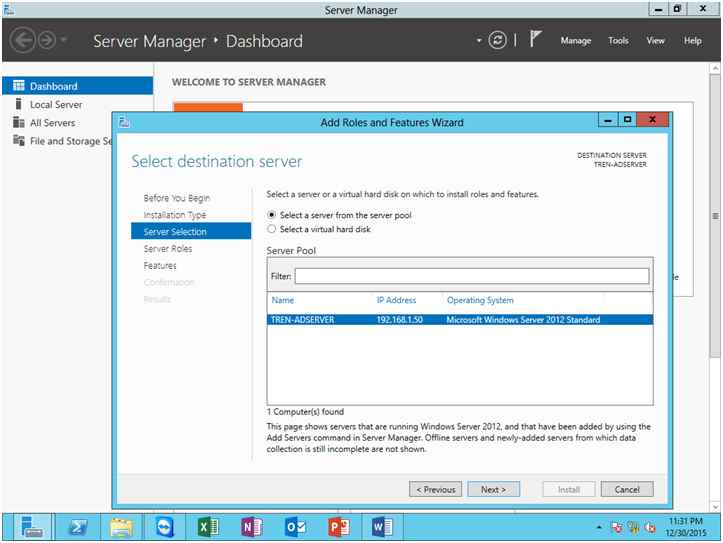Go to the Installation Type step
The height and width of the screenshot is (543, 723).
pos(175,215)
